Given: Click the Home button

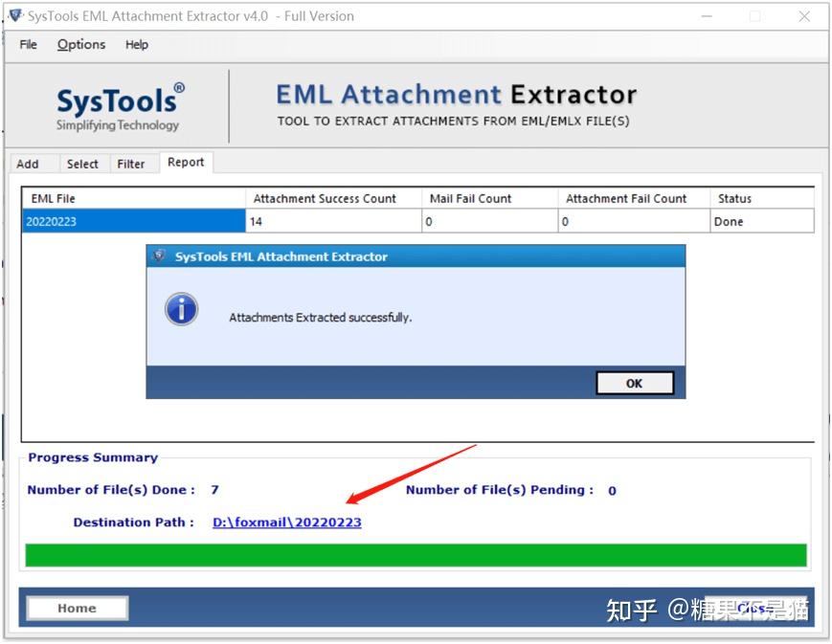Looking at the screenshot, I should coord(77,608).
